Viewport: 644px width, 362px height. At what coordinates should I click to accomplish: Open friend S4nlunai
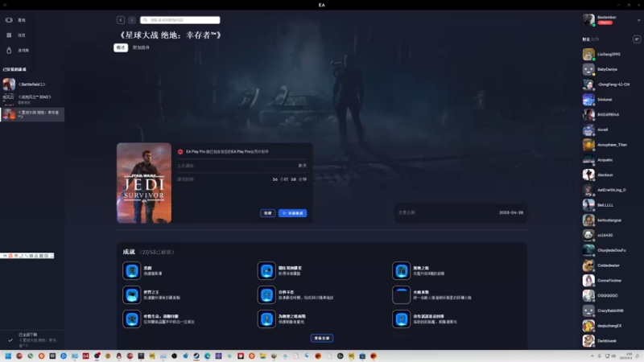[x=610, y=100]
